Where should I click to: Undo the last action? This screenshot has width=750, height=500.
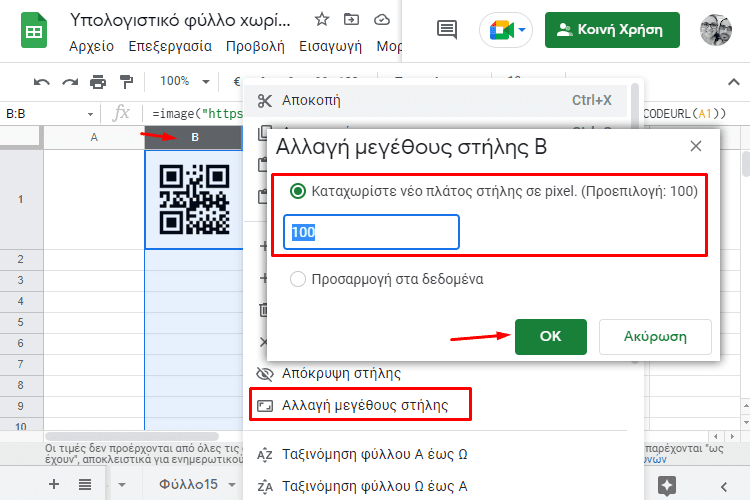pyautogui.click(x=42, y=82)
